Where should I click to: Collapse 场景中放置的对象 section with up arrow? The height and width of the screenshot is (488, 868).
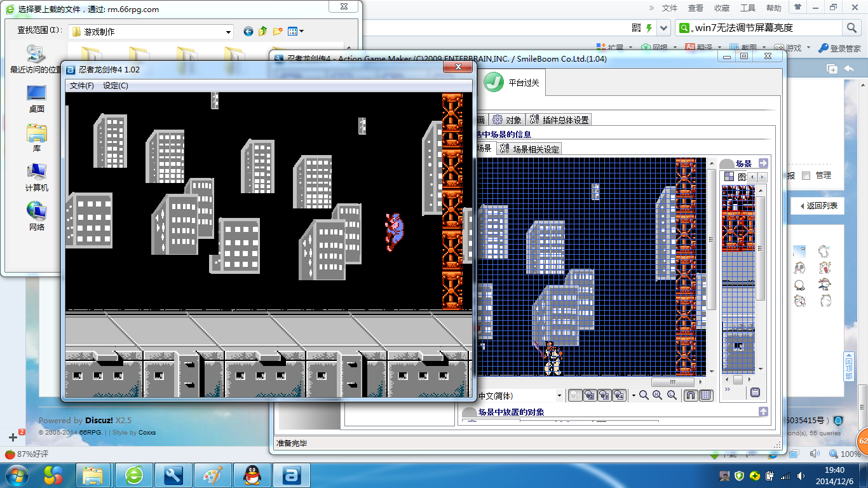tap(763, 412)
